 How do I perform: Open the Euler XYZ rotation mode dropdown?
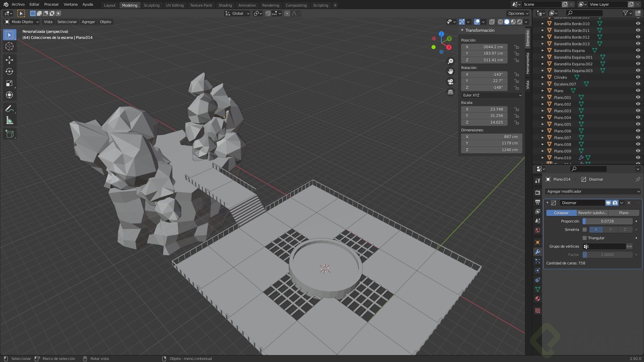click(x=491, y=95)
